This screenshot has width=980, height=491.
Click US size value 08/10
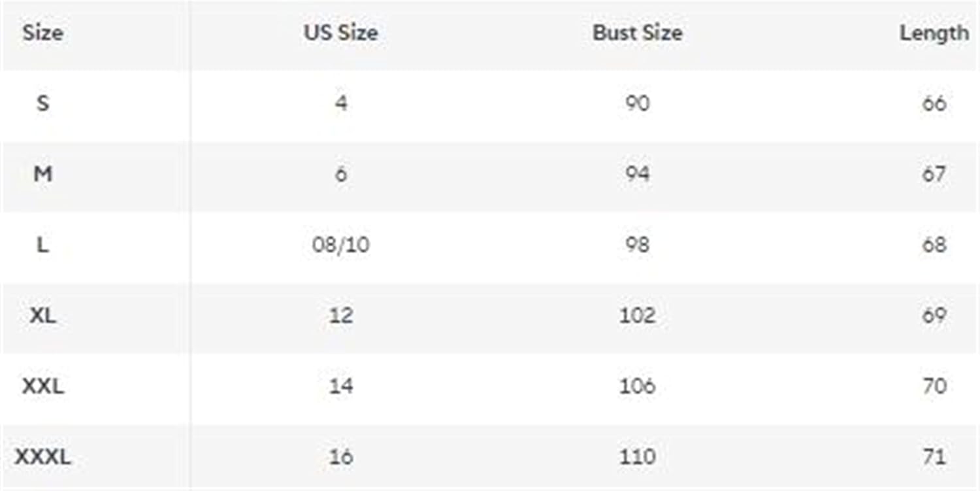pos(340,245)
